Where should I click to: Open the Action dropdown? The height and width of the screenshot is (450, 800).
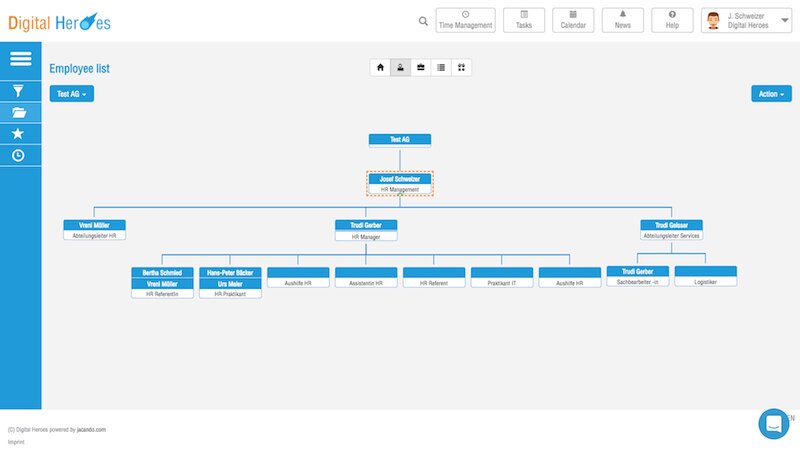[771, 94]
